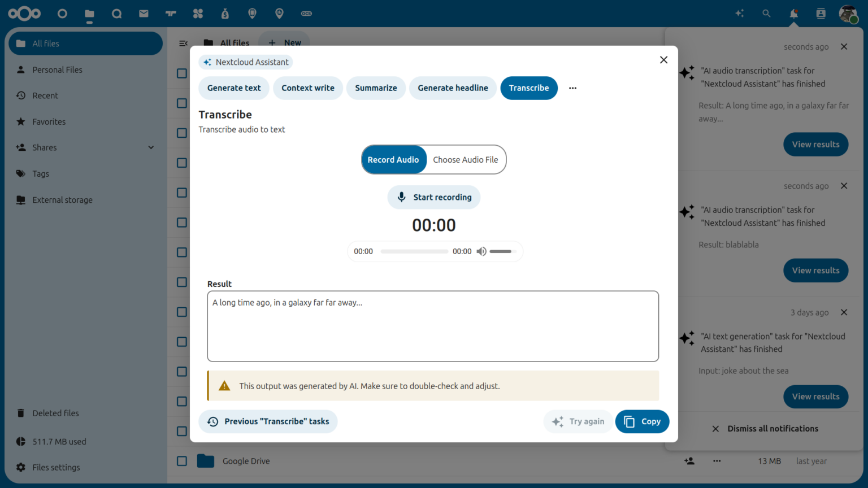
Task: Open unified search with the magnifier icon
Action: (766, 14)
